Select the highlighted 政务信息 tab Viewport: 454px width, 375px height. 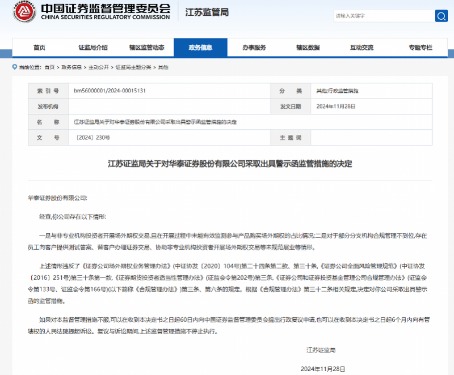[201, 48]
